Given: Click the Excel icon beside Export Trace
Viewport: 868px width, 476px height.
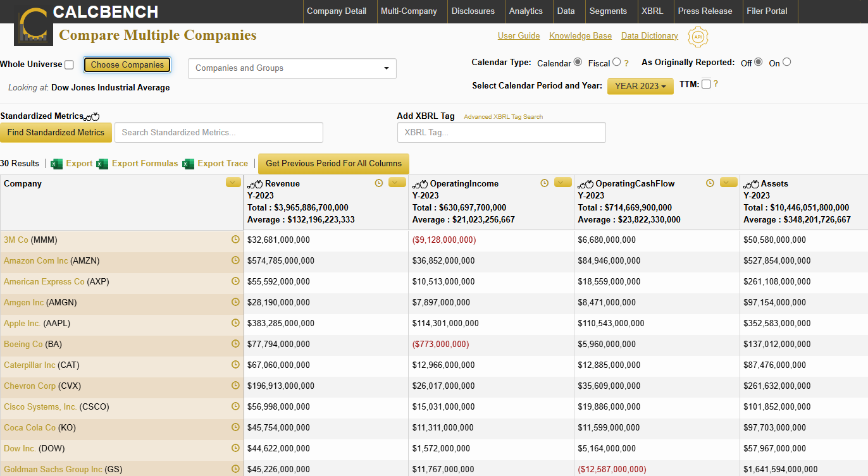Looking at the screenshot, I should pos(188,164).
